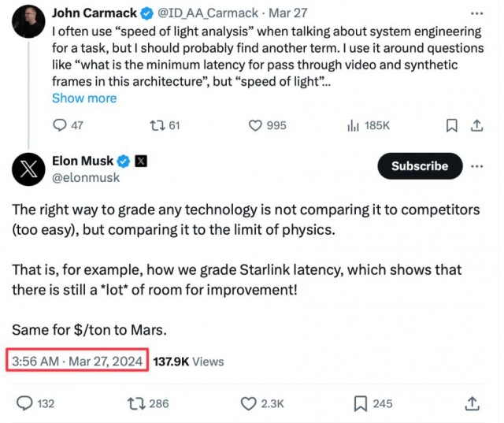Screen dimensions: 504x423
Task: Bookmark John Carmack's tweet
Action: (x=452, y=125)
